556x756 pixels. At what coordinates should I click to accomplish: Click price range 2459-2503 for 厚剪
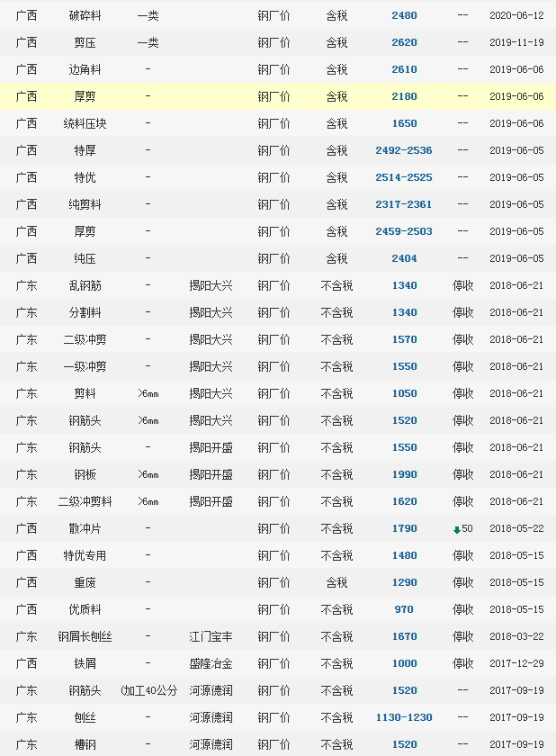[x=404, y=231]
